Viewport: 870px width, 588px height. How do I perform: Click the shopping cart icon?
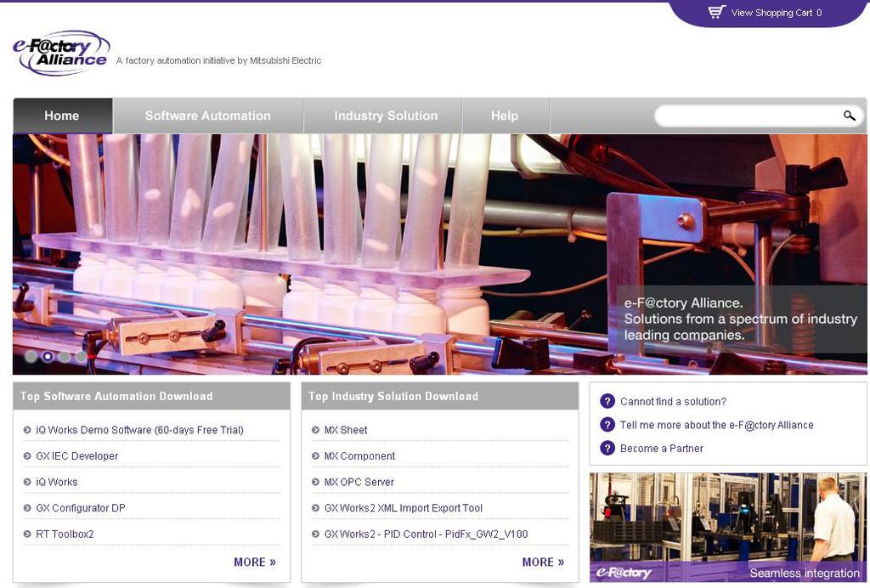pos(716,12)
